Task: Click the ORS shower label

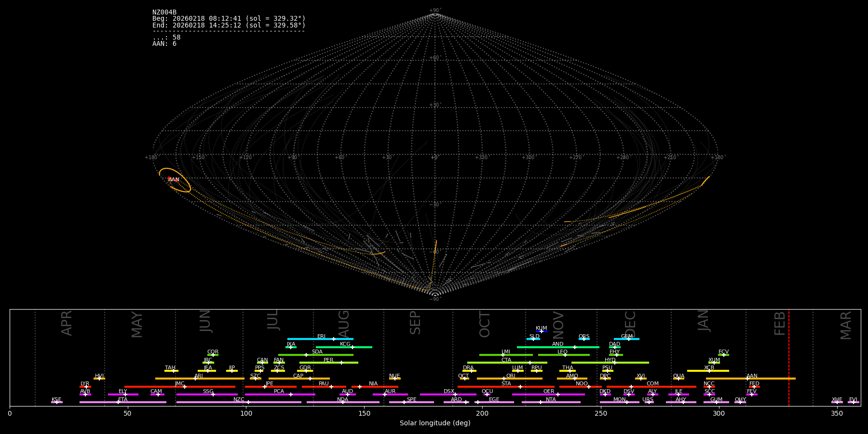Action: point(584,337)
